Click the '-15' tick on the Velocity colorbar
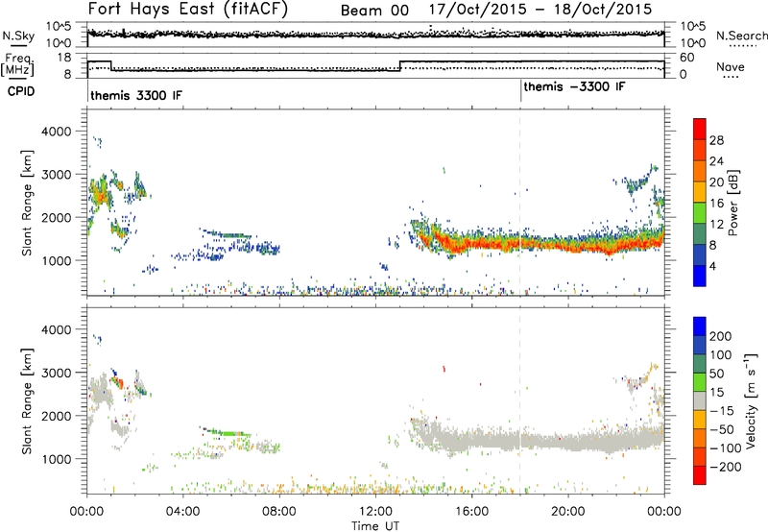 pyautogui.click(x=722, y=411)
